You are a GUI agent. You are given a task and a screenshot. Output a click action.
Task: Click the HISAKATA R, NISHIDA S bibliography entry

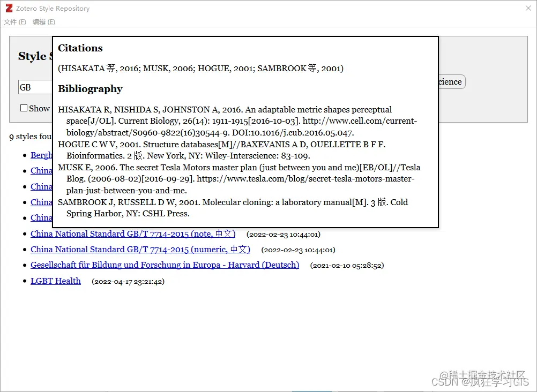(x=237, y=121)
